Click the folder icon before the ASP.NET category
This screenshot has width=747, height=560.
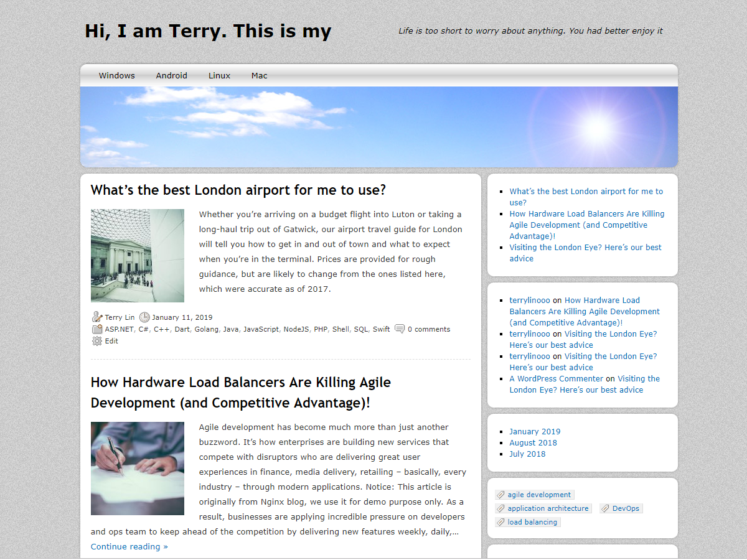coord(96,329)
